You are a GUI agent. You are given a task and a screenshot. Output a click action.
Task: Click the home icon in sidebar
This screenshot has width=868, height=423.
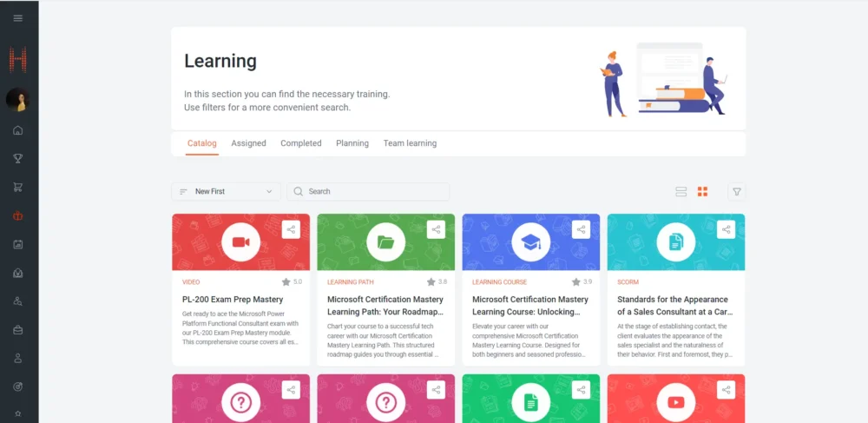click(x=18, y=131)
